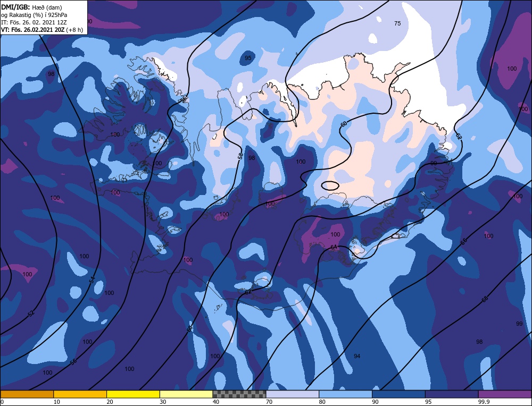This screenshot has height=406, width=532.
Task: Click the '10' legend tick label
Action: tap(57, 402)
